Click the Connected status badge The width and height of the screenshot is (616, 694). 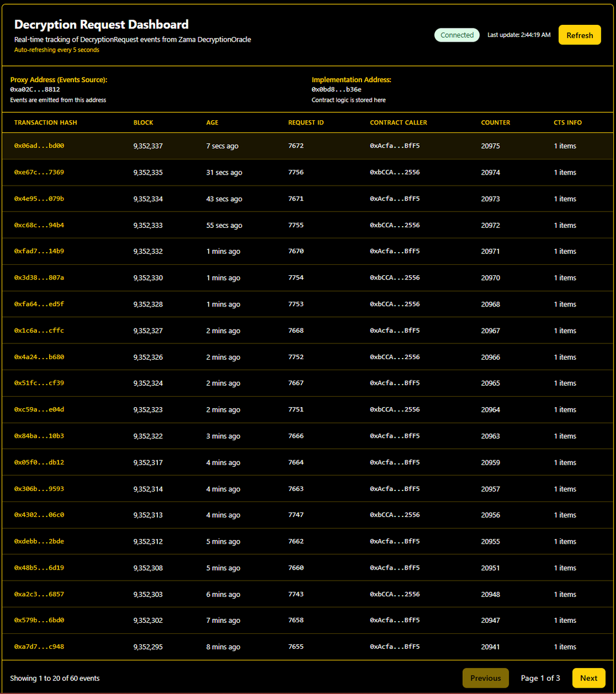457,35
